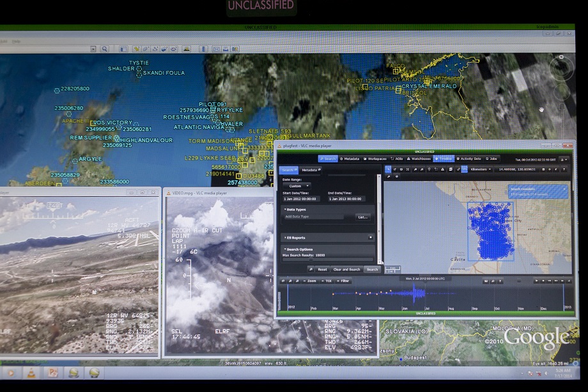Viewport: 588px width, 392px height.
Task: Select the pointer arrow map tool
Action: pyautogui.click(x=388, y=169)
